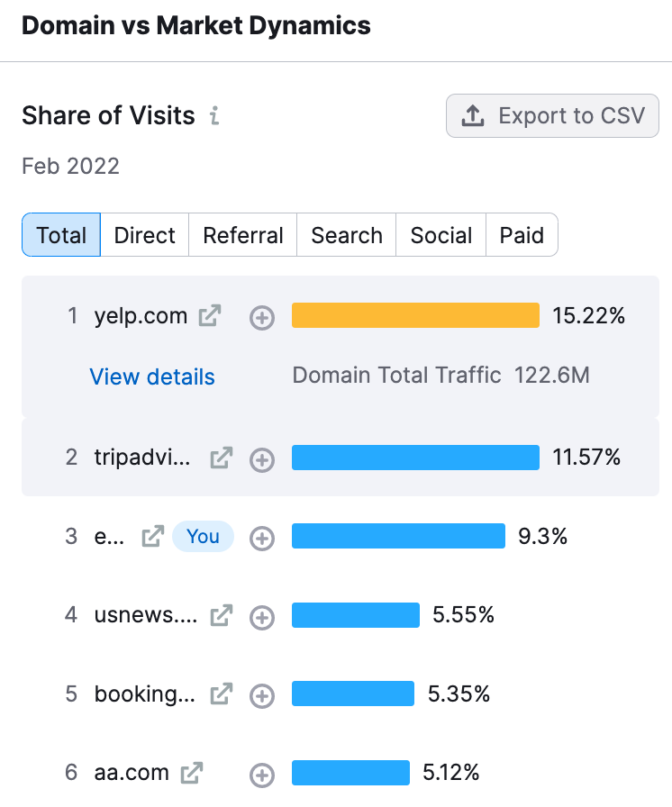Add booking with its plus icon
Image resolution: width=672 pixels, height=807 pixels.
coord(262,696)
